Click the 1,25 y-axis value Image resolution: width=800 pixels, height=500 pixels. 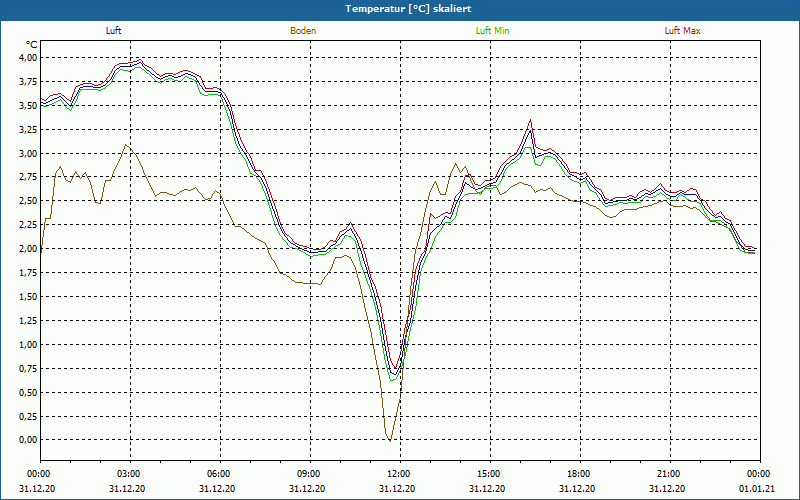pos(29,321)
